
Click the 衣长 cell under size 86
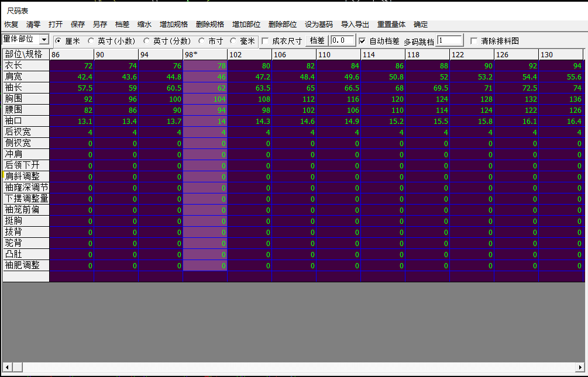72,65
